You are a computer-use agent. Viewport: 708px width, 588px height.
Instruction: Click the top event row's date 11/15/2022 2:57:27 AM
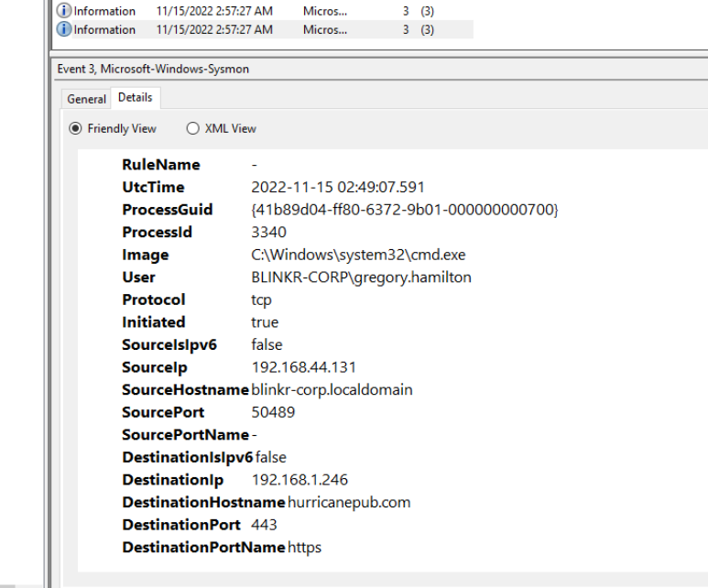coord(214,11)
